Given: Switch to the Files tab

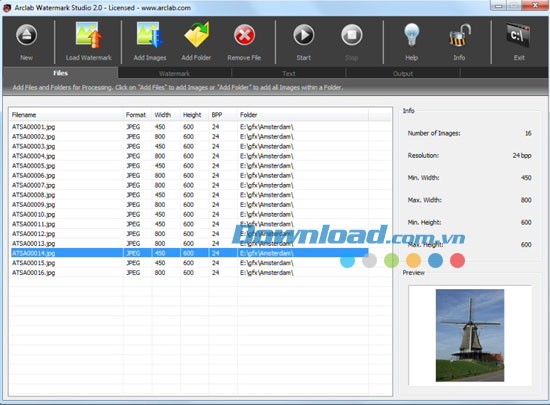Looking at the screenshot, I should (x=60, y=73).
